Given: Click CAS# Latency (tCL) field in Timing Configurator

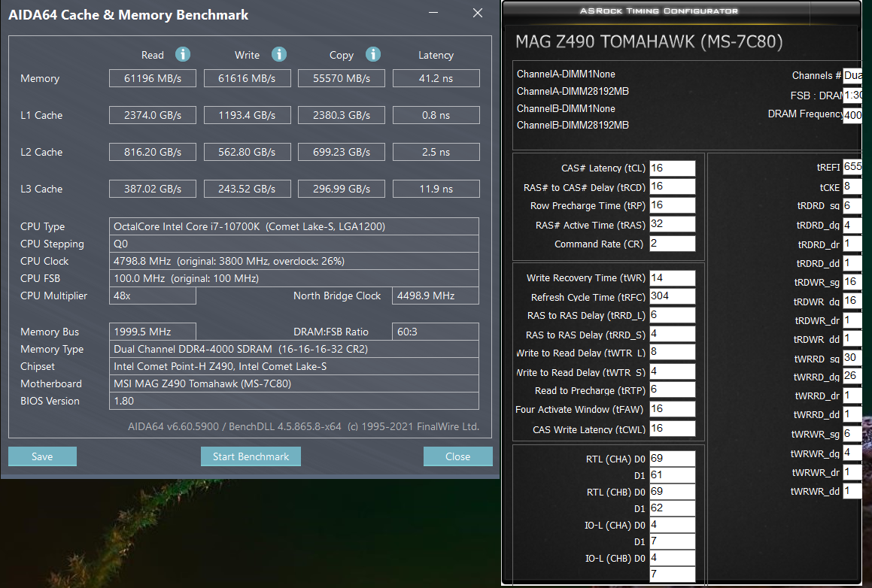Looking at the screenshot, I should coord(673,168).
